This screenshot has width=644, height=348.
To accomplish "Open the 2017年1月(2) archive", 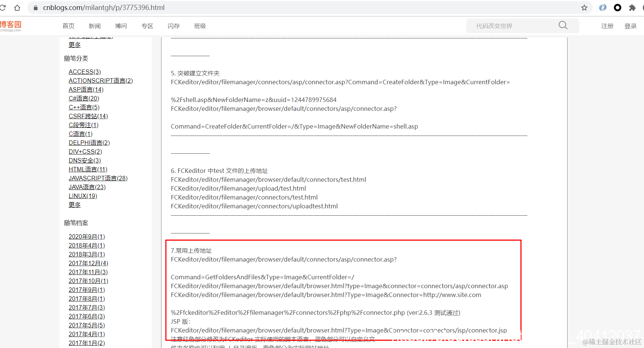I will pos(87,343).
